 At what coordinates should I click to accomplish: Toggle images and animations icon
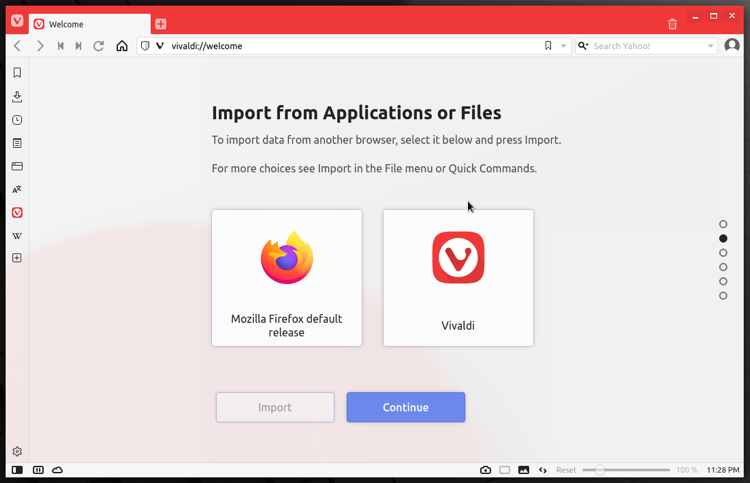coord(524,470)
